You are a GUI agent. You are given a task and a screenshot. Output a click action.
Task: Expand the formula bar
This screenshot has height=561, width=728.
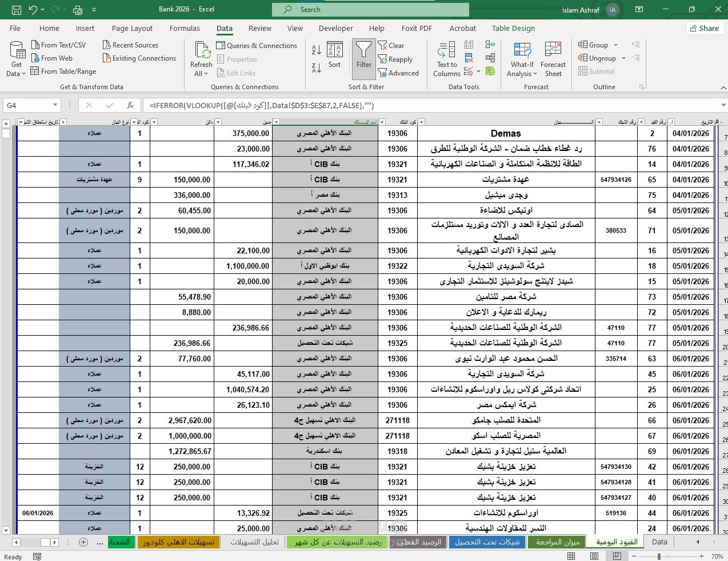(723, 105)
